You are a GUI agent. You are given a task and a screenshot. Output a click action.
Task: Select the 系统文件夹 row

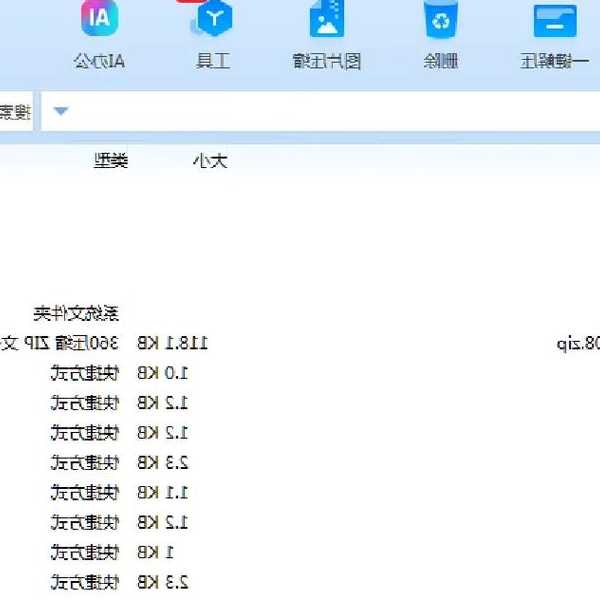tap(77, 314)
